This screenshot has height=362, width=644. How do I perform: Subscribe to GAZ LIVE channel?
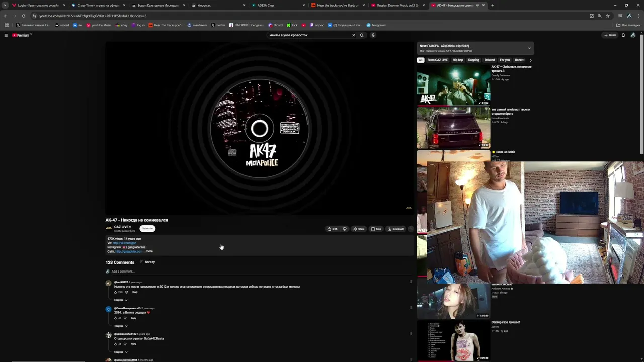pos(147,228)
